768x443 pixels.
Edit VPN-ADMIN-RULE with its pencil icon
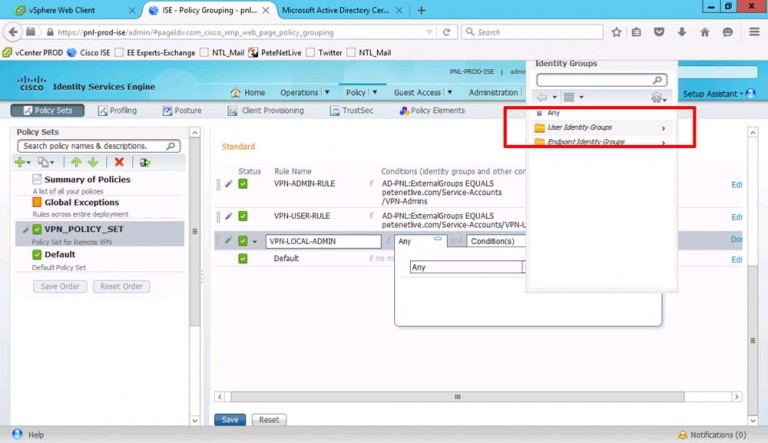click(x=228, y=184)
